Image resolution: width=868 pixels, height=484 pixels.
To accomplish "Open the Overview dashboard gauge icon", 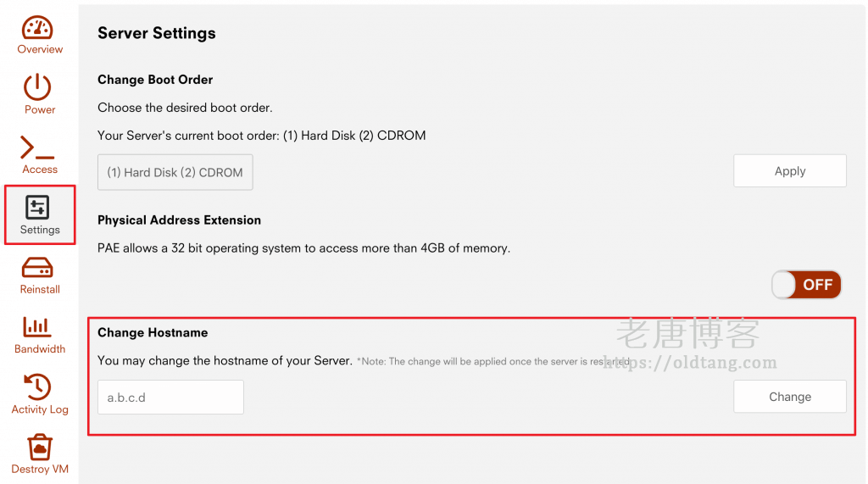I will coord(38,28).
